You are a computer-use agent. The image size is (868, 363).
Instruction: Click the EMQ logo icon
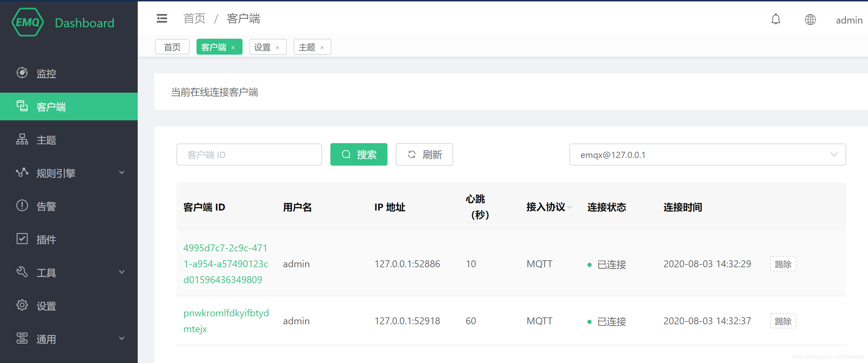[28, 22]
